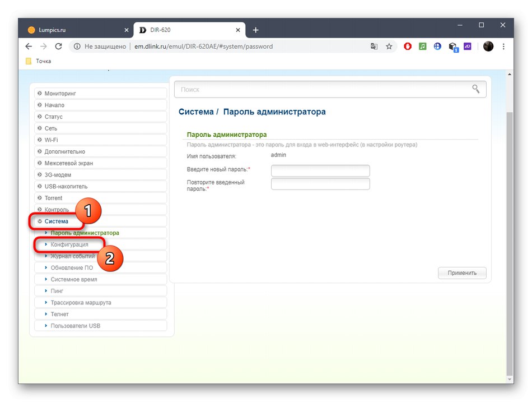Expand the Статус menu section
This screenshot has width=532, height=402.
100,117
